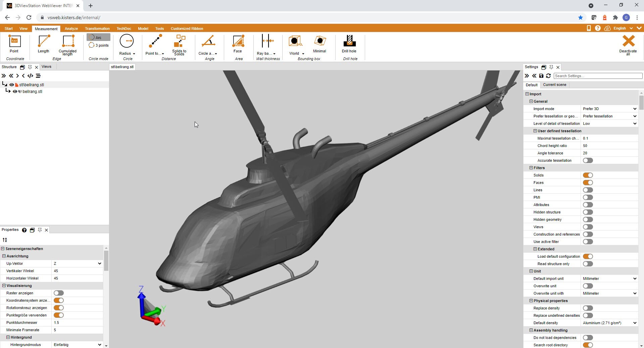Open the Up-Vektor dropdown
The width and height of the screenshot is (644, 348).
pos(77,263)
